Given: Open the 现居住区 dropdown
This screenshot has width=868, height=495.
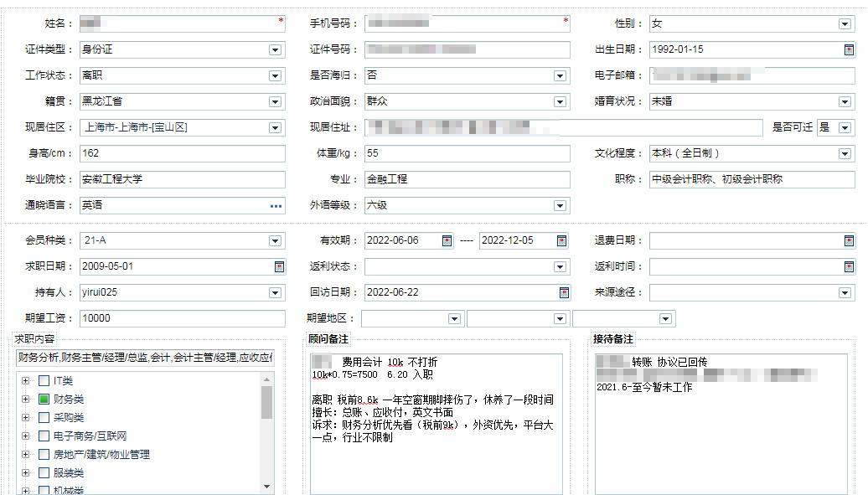Looking at the screenshot, I should (x=275, y=128).
